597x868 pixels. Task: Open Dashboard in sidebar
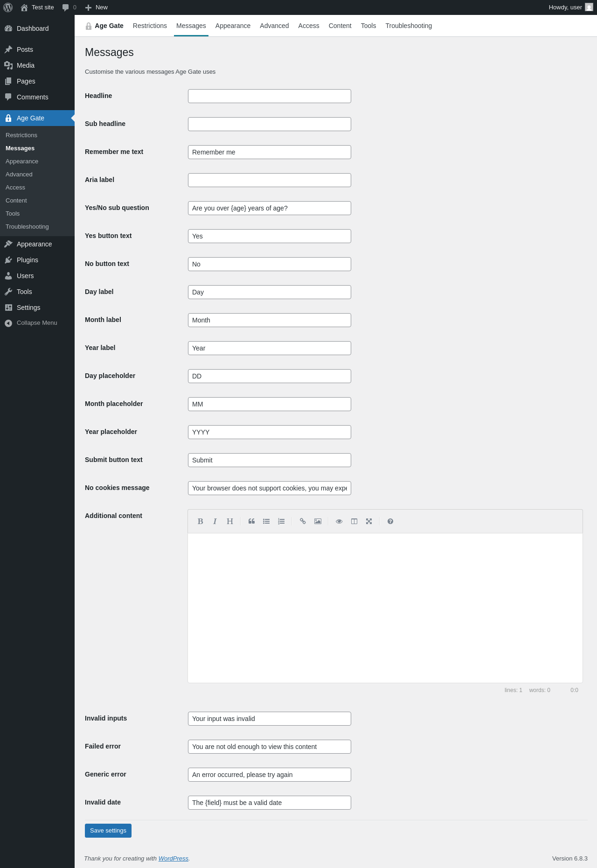[37, 28]
